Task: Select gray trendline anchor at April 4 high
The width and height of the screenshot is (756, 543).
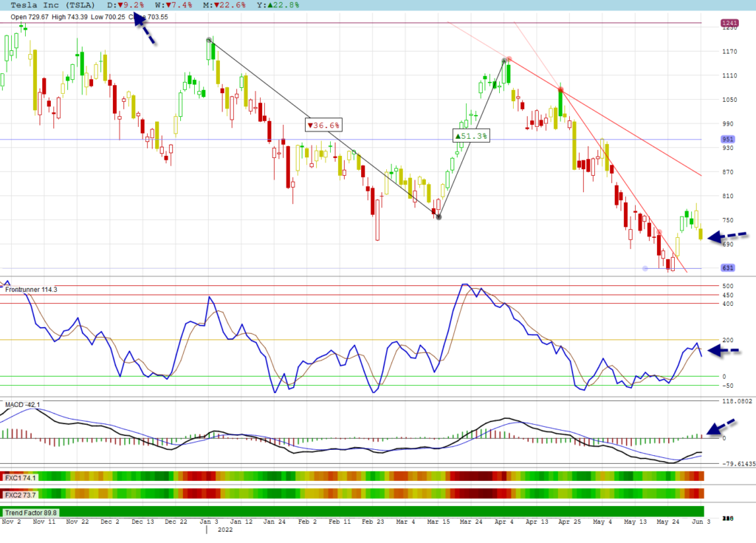Action: (x=504, y=61)
